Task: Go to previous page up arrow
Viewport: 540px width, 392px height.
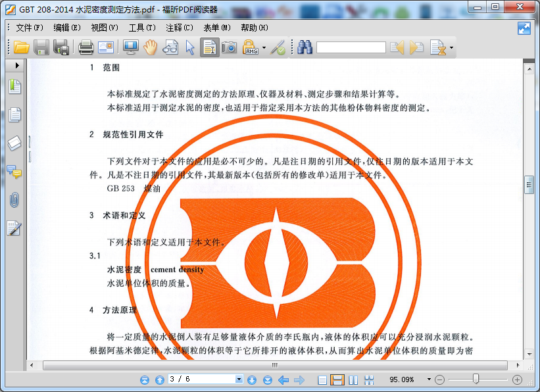Action: pos(159,380)
